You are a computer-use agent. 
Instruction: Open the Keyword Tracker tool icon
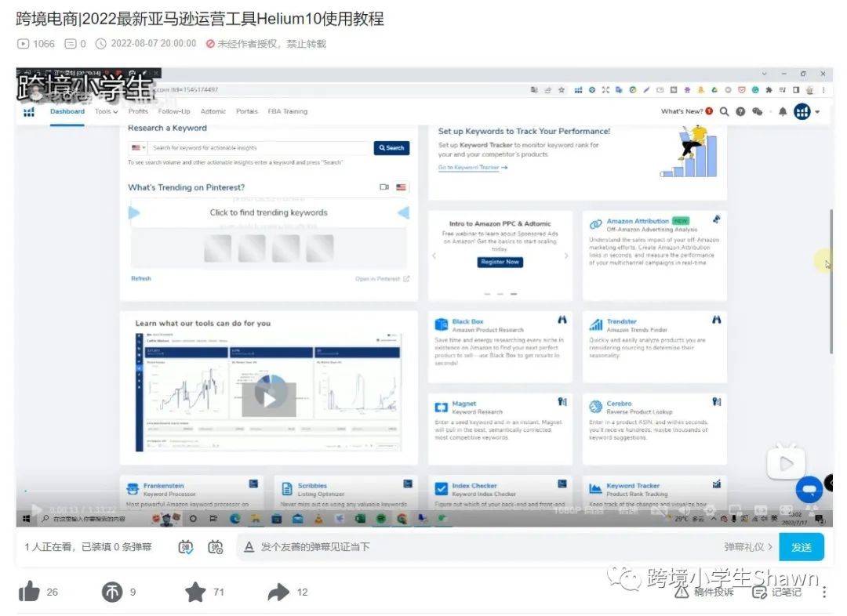[x=595, y=489]
